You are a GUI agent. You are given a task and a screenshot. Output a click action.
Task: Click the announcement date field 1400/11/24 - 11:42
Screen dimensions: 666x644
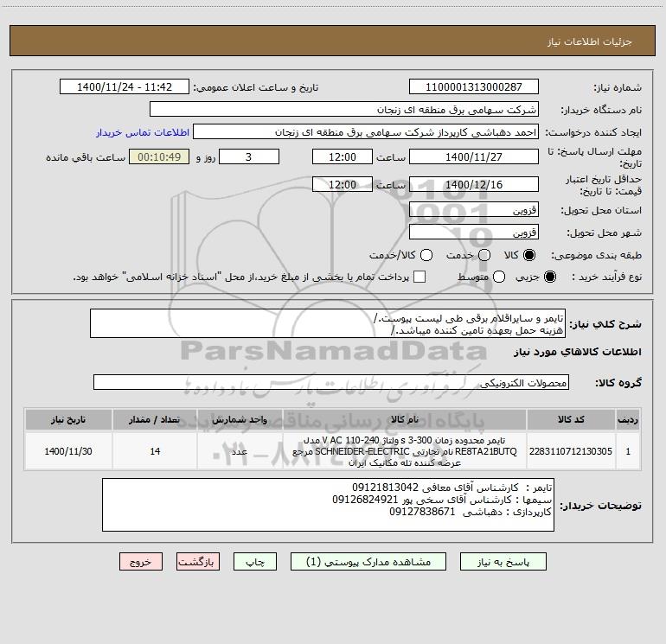point(125,86)
